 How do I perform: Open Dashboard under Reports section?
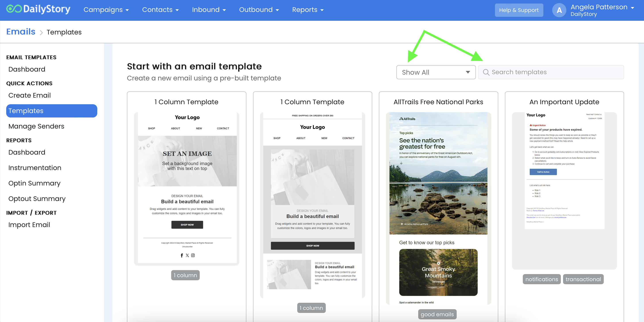[x=27, y=152]
